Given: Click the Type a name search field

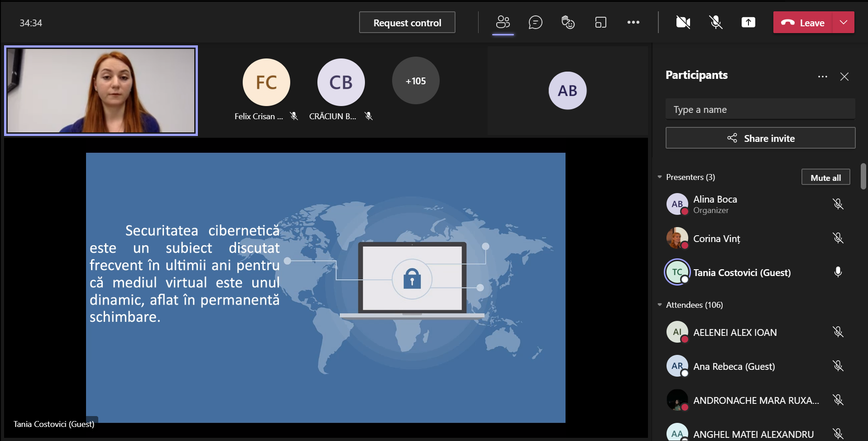Looking at the screenshot, I should pyautogui.click(x=760, y=110).
